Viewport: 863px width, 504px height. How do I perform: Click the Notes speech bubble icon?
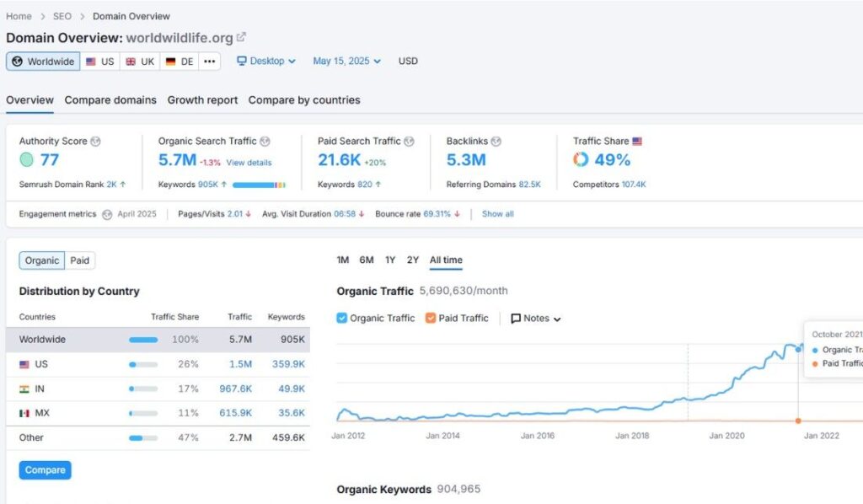(x=516, y=319)
